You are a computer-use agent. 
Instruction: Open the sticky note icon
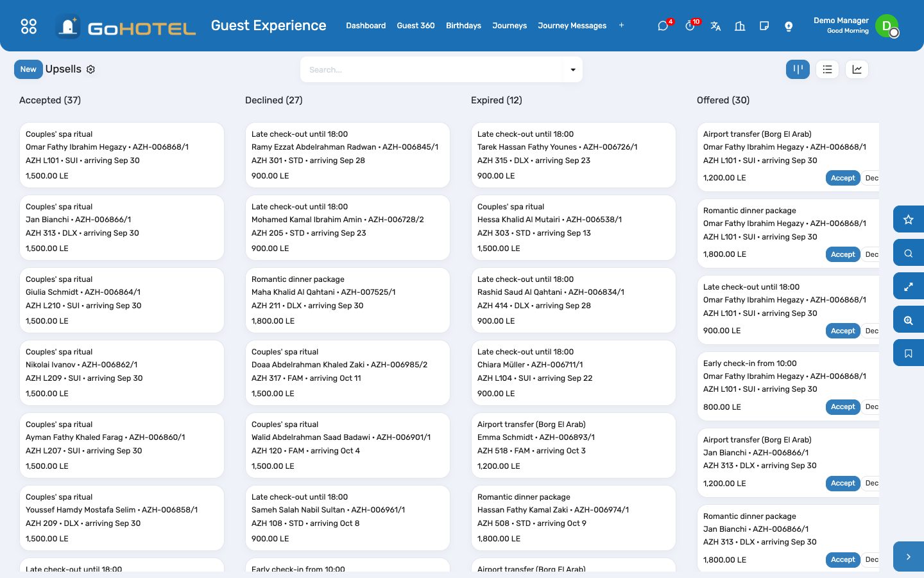pos(764,26)
